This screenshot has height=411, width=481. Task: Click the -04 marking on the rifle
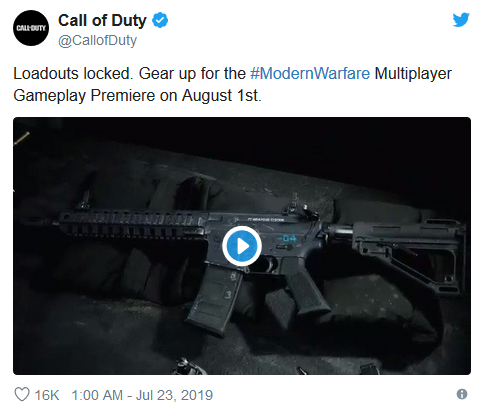tap(287, 238)
